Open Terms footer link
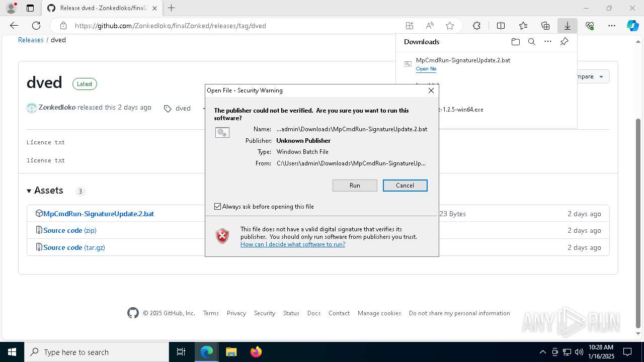 click(x=211, y=313)
